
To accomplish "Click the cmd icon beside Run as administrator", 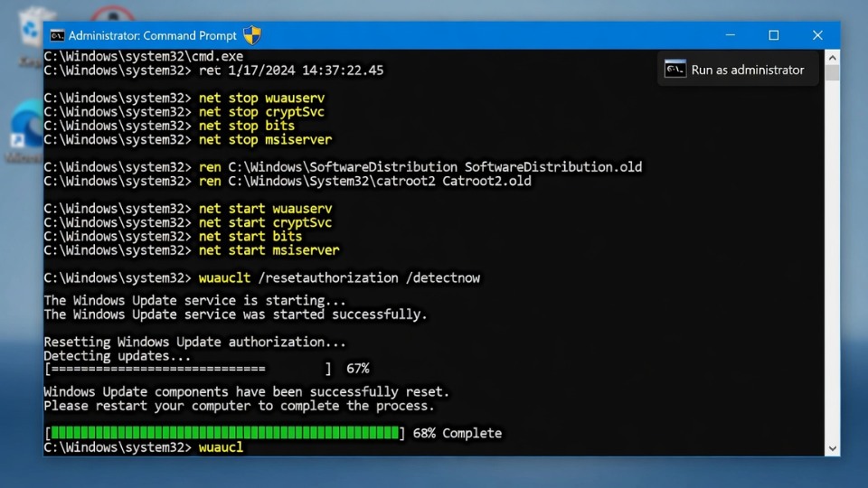I will [x=675, y=70].
